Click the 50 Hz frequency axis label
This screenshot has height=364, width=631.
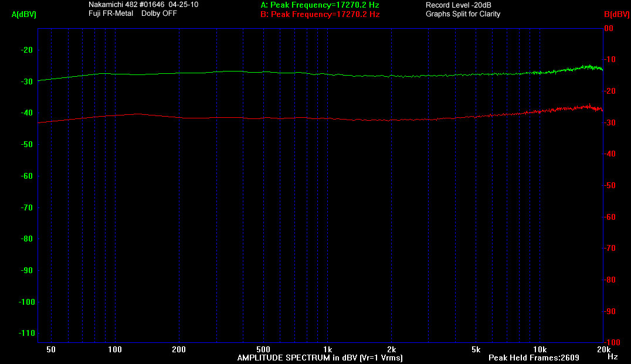coord(51,350)
